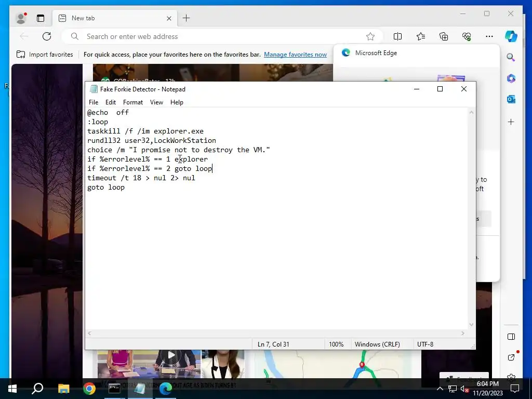The width and height of the screenshot is (532, 399).
Task: Click 'UTF-8' encoding status entry
Action: tap(425, 344)
